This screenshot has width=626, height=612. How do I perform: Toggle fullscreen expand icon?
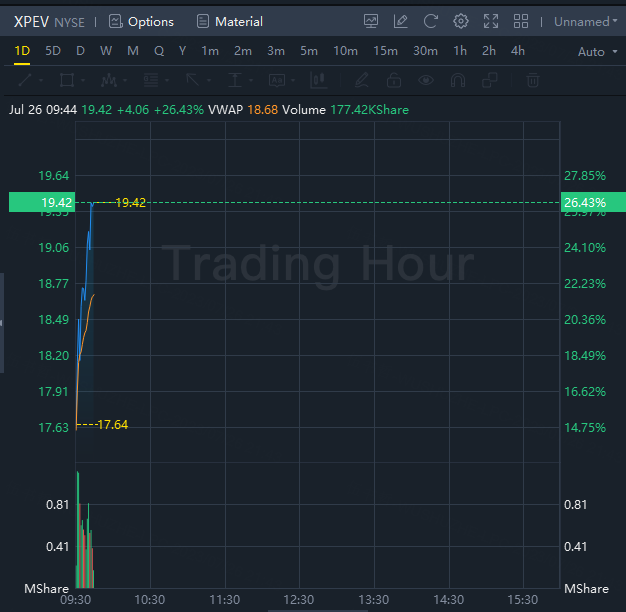(491, 21)
